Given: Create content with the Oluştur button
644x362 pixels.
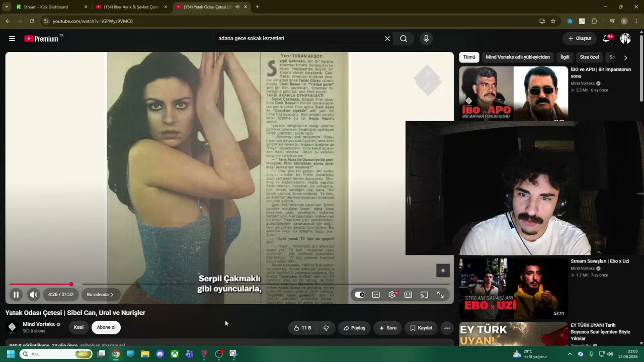Looking at the screenshot, I should [x=580, y=39].
